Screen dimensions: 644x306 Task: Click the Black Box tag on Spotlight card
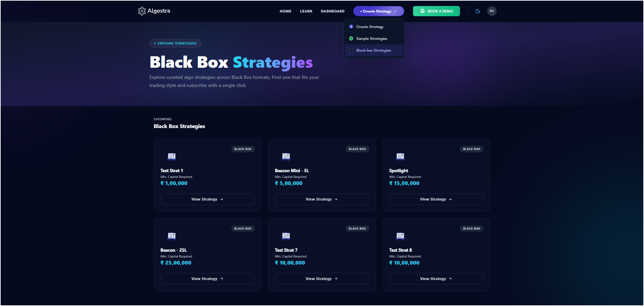[471, 149]
